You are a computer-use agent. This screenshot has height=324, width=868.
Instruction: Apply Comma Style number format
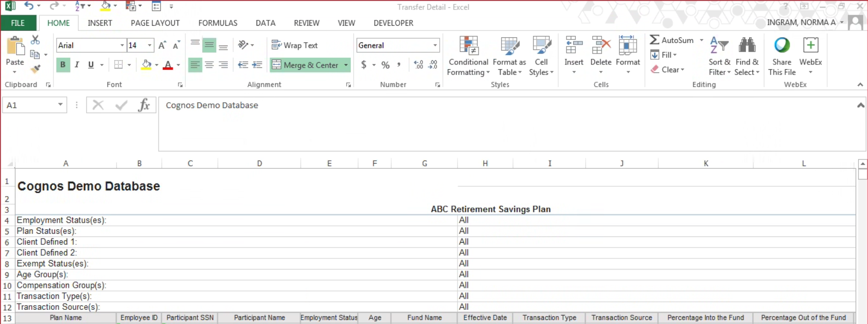point(399,65)
